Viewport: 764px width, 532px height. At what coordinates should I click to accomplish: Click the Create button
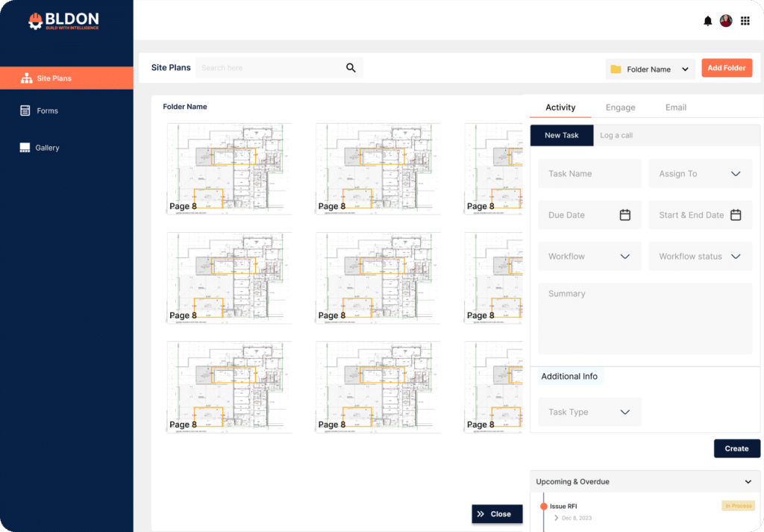pyautogui.click(x=736, y=448)
